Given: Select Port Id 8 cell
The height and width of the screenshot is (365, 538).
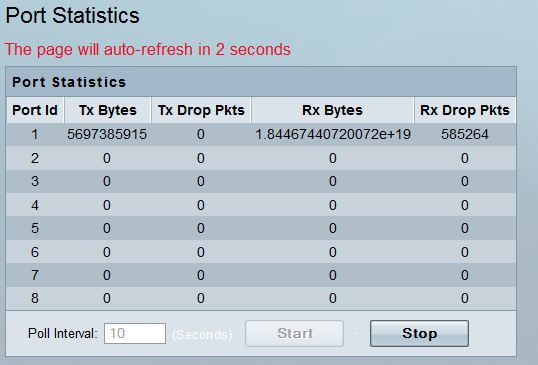Looking at the screenshot, I should click(35, 298).
